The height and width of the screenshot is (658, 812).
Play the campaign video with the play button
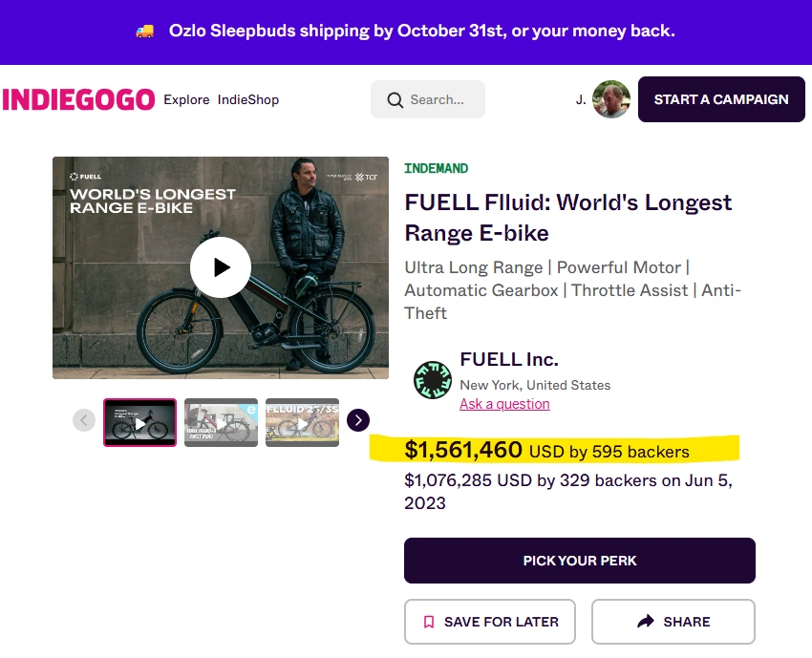221,267
